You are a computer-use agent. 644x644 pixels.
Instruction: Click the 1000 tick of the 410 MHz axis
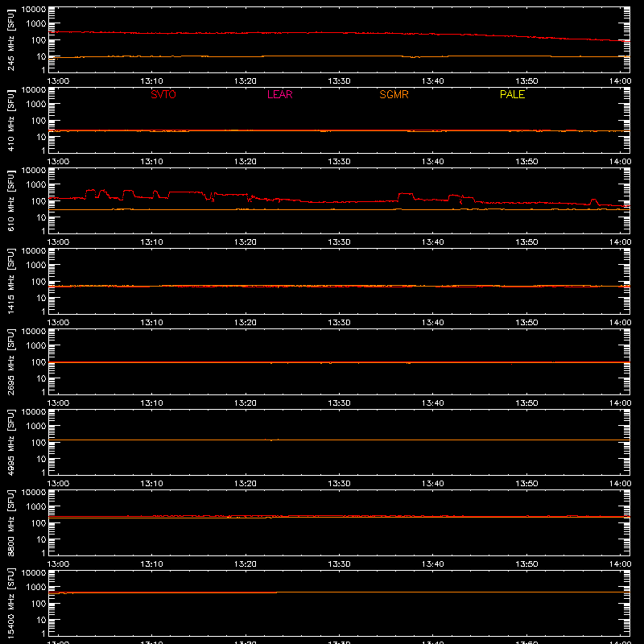(36, 105)
